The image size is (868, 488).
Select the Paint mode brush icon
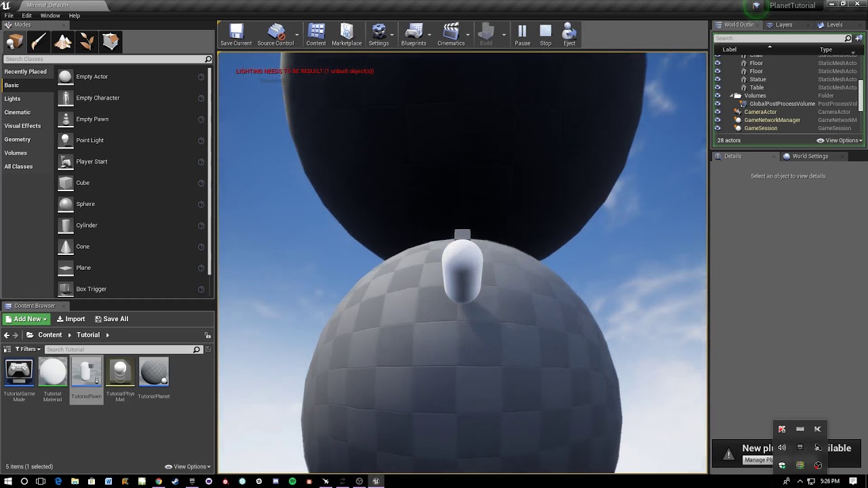(x=39, y=42)
